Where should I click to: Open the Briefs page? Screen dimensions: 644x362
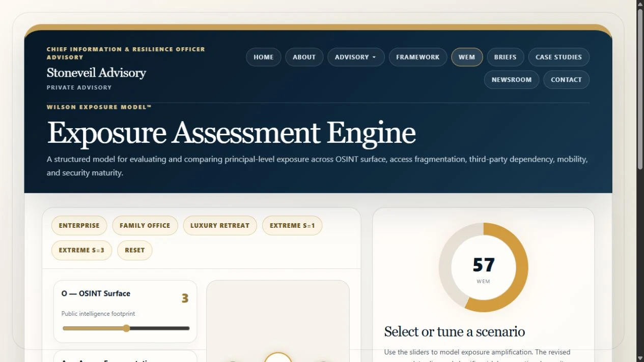pos(505,57)
